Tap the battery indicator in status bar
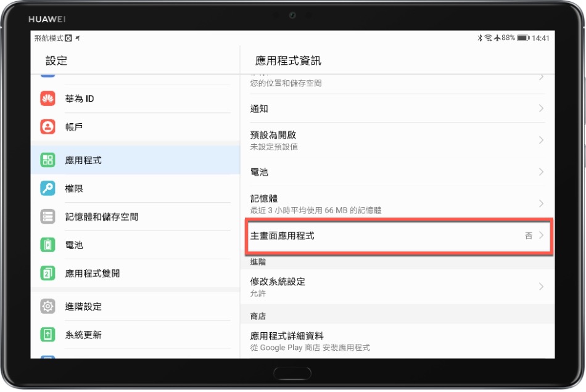Screen dimensions: 586x392 (x=523, y=38)
